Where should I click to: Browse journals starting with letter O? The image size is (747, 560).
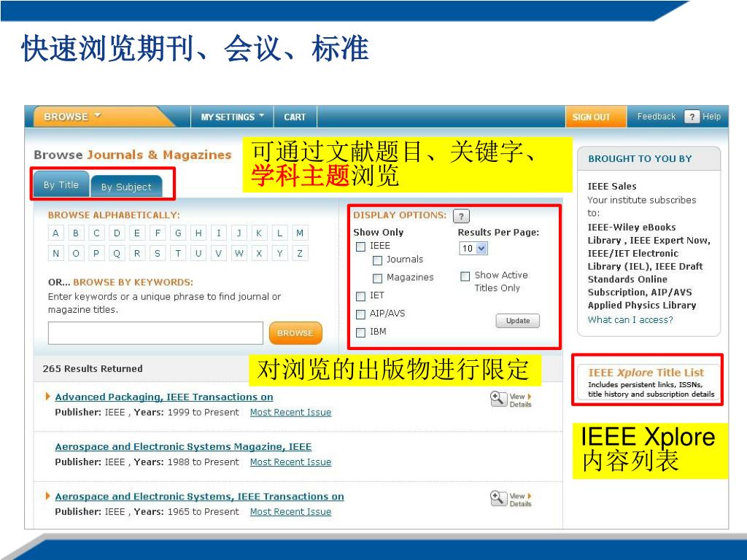pyautogui.click(x=76, y=253)
